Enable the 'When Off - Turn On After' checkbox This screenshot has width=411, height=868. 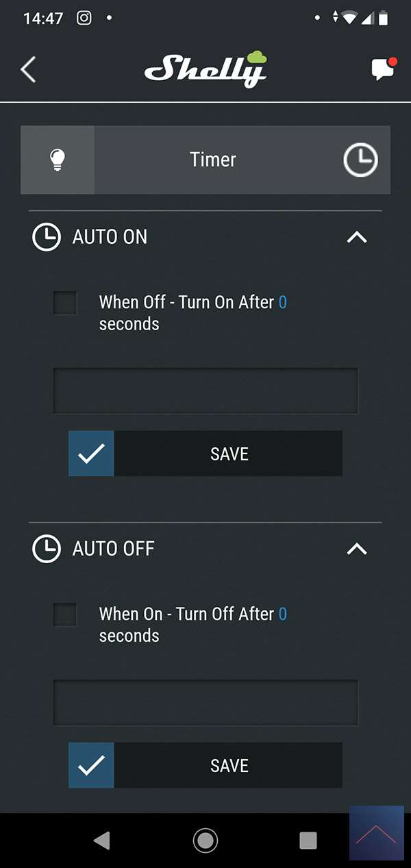pyautogui.click(x=65, y=303)
